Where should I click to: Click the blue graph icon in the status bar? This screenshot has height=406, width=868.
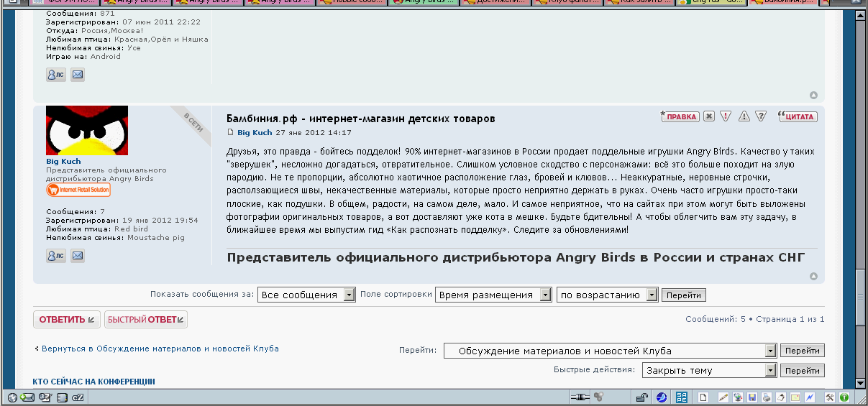coord(810,397)
